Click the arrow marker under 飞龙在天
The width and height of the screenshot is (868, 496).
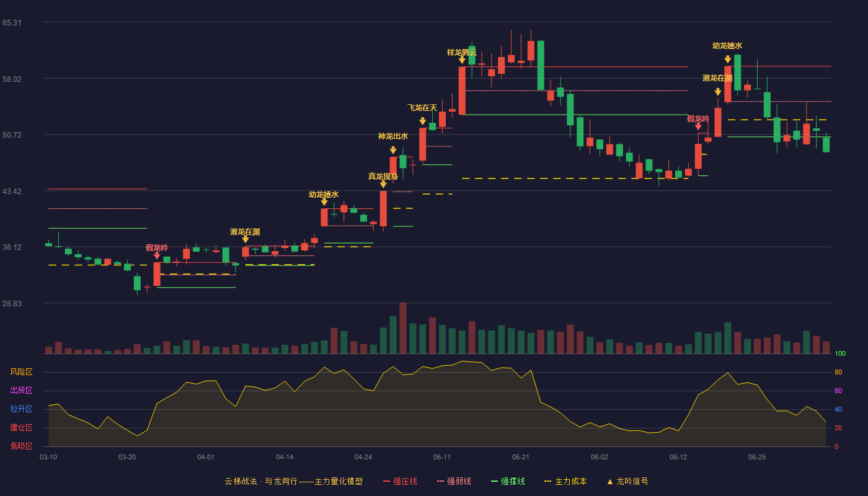pyautogui.click(x=423, y=122)
